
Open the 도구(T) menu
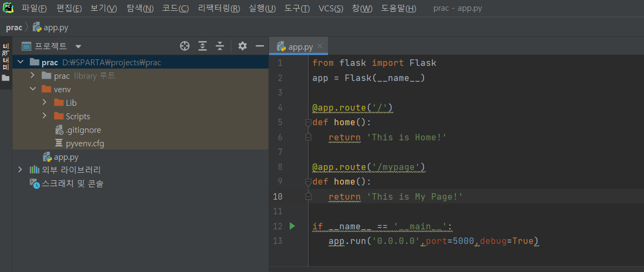pos(297,9)
